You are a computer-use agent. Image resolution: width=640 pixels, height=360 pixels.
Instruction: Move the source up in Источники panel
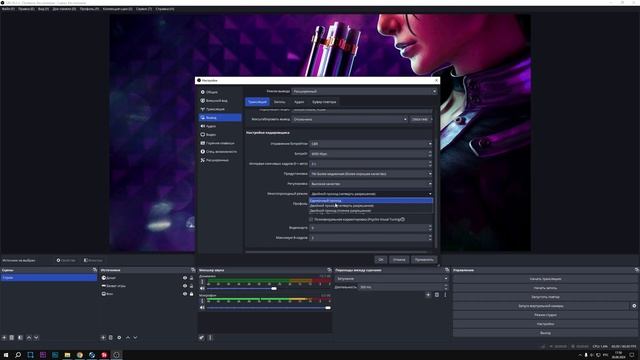coord(128,338)
